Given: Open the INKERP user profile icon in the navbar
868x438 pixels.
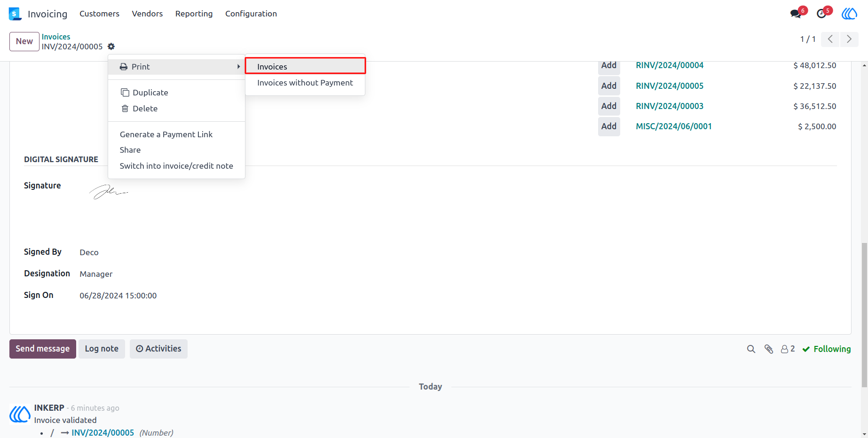Looking at the screenshot, I should click(x=849, y=14).
